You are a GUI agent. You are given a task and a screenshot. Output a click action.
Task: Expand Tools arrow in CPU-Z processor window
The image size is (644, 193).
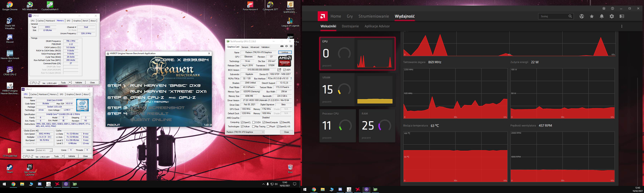point(63,156)
